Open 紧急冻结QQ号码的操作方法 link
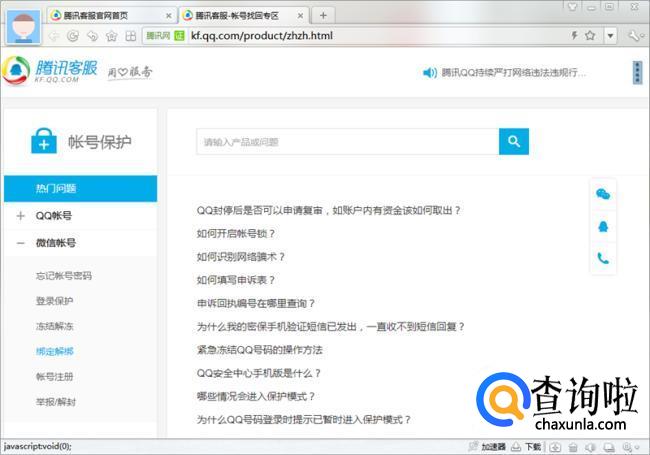The height and width of the screenshot is (455, 650). 260,350
